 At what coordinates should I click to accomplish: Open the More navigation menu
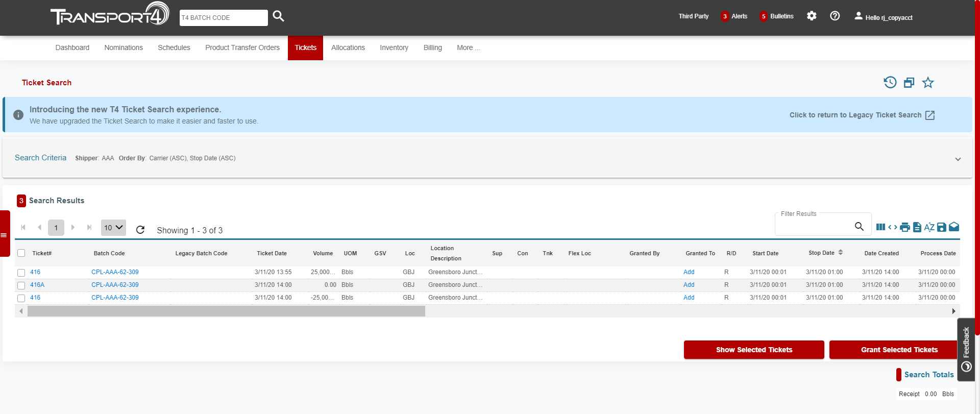click(468, 48)
